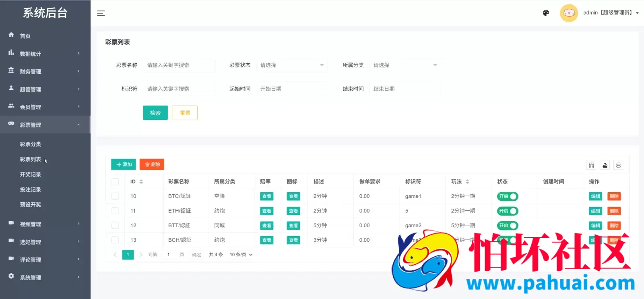Viewport: 644px width, 299px height.
Task: Toggle 开启 switch for BTT/認証
Action: coord(508,226)
